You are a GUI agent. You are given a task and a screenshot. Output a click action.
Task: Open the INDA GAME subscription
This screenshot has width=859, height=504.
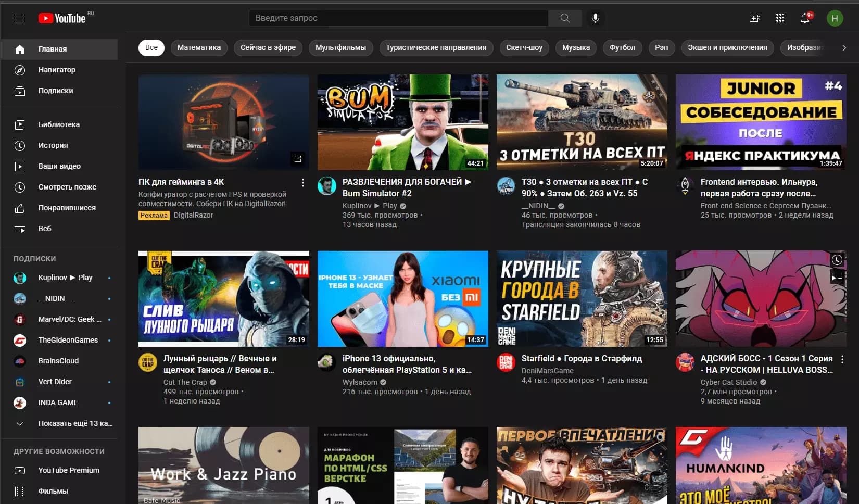coord(60,403)
